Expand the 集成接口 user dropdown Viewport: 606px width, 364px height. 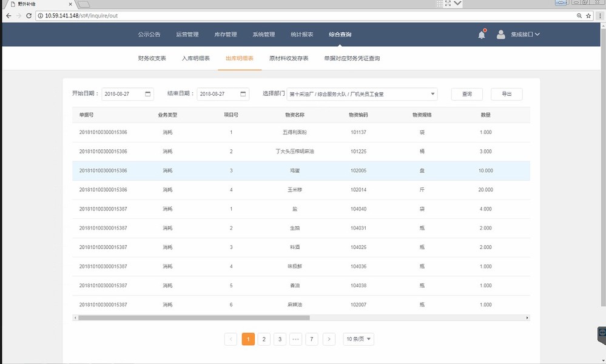(525, 35)
